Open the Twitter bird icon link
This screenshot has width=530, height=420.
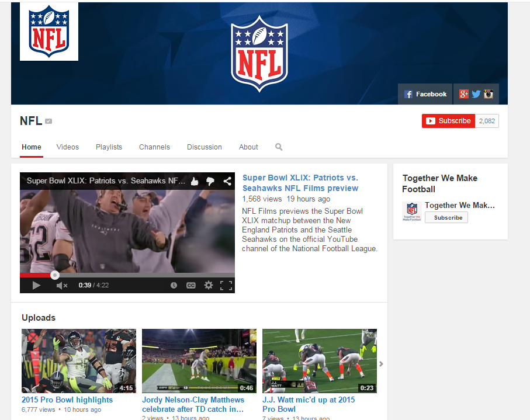[x=476, y=94]
